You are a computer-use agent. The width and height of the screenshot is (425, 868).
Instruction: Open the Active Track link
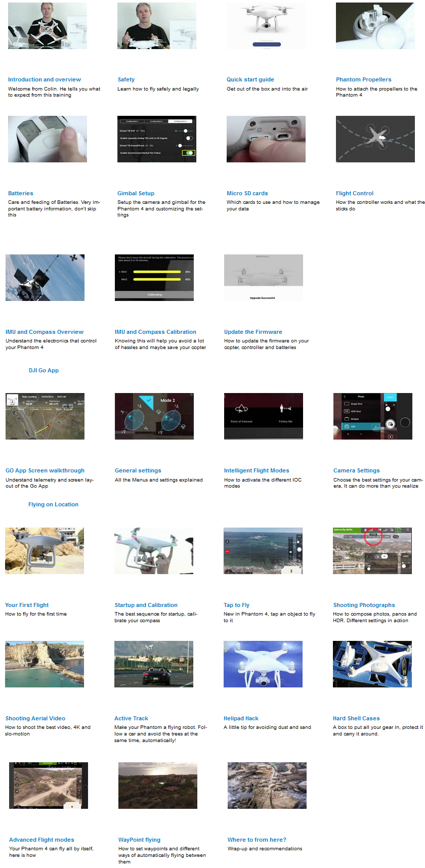point(132,718)
